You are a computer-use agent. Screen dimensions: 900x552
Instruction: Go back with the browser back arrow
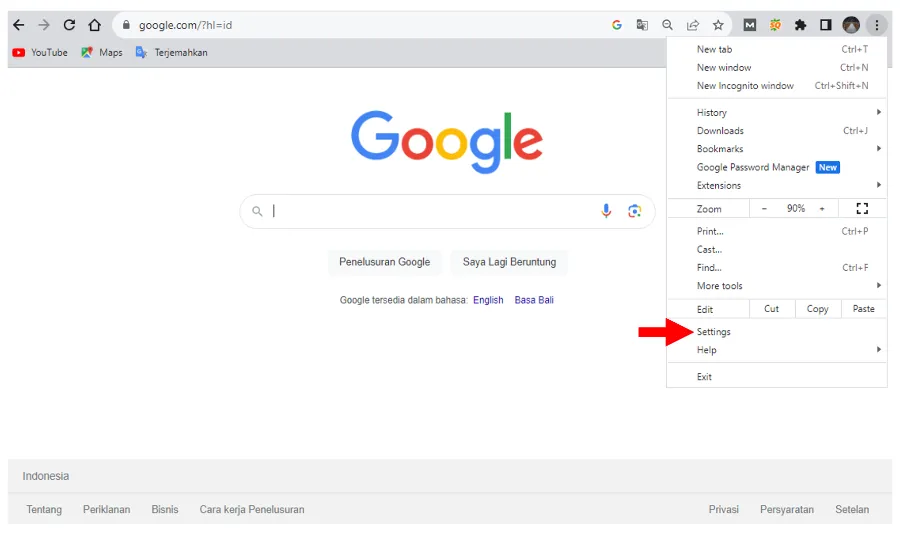[19, 25]
